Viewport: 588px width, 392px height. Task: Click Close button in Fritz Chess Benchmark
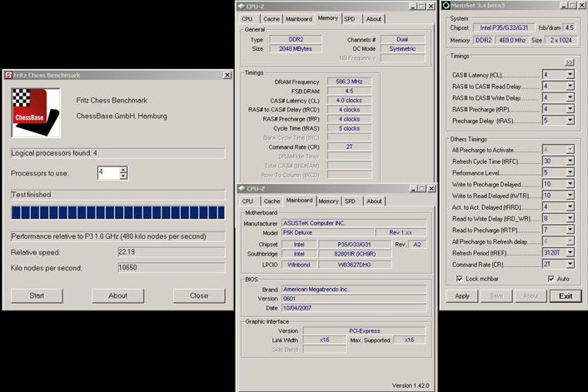(199, 295)
